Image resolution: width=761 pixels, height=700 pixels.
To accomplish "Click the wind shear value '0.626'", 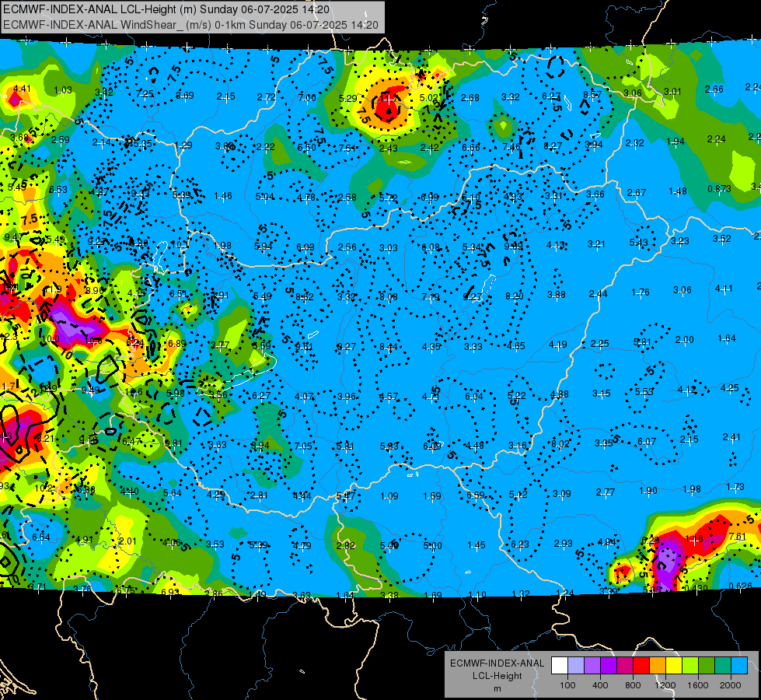I will point(741,586).
